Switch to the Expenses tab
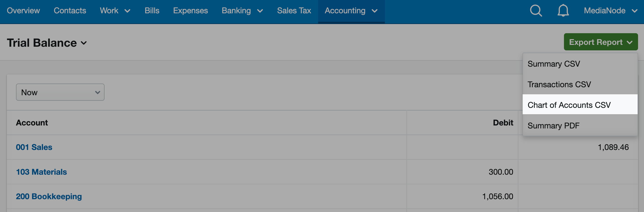 (190, 11)
